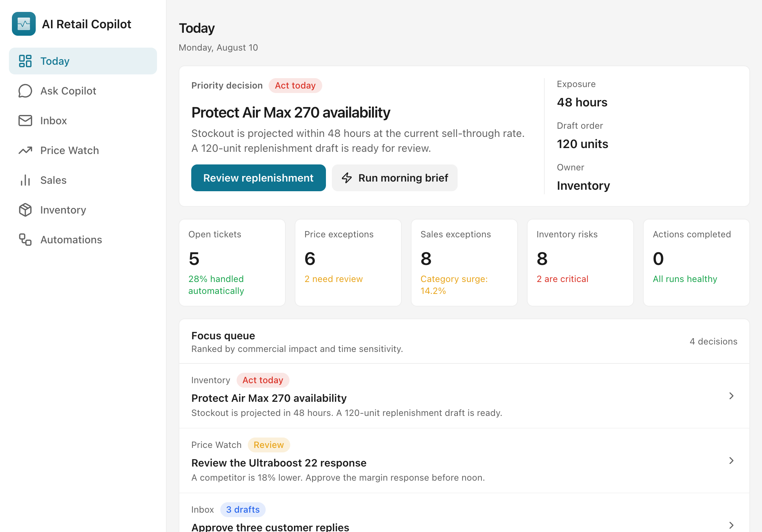Go to Ask Copilot in sidebar

[x=83, y=91]
